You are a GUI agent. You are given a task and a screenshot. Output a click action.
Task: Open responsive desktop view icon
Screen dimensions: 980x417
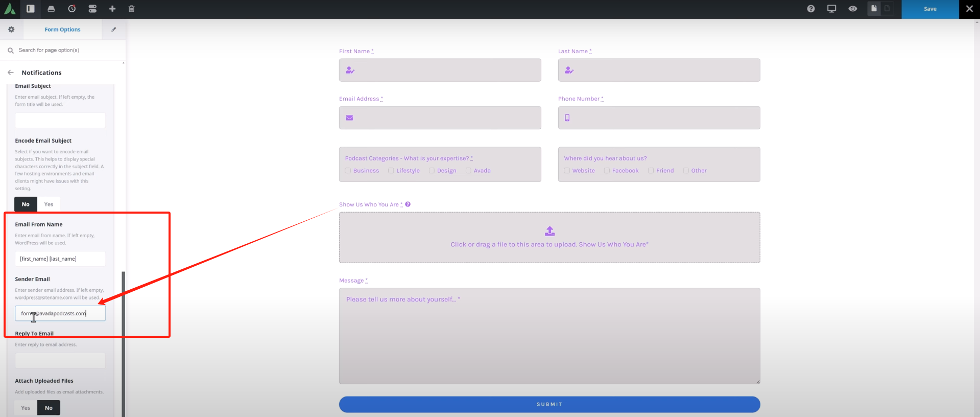[831, 9]
